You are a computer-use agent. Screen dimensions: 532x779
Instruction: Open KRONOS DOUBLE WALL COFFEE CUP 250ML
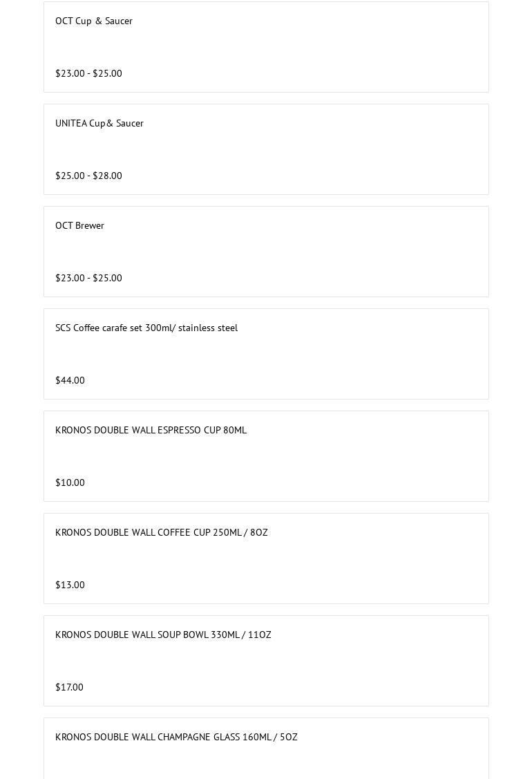162,532
